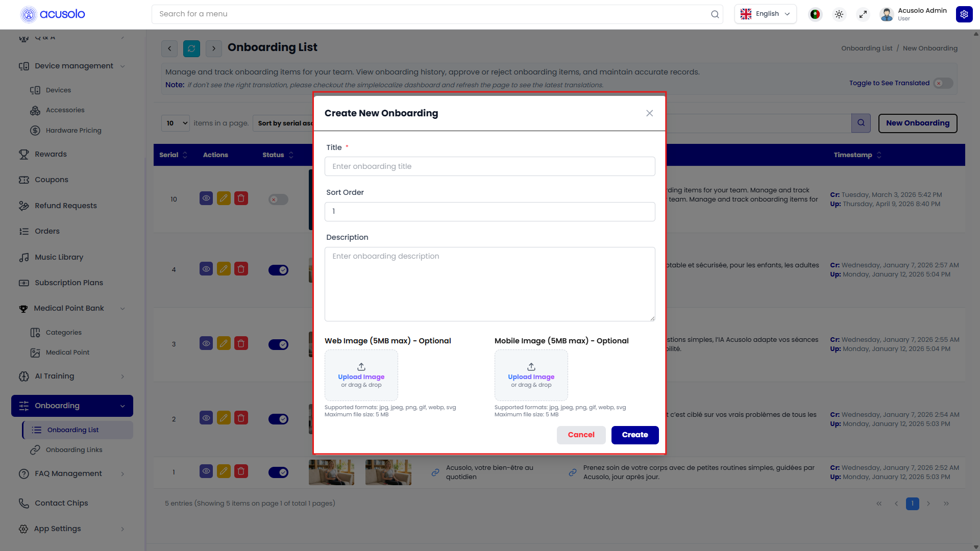Image resolution: width=980 pixels, height=551 pixels.
Task: Edit the row with serial 3
Action: tap(224, 343)
